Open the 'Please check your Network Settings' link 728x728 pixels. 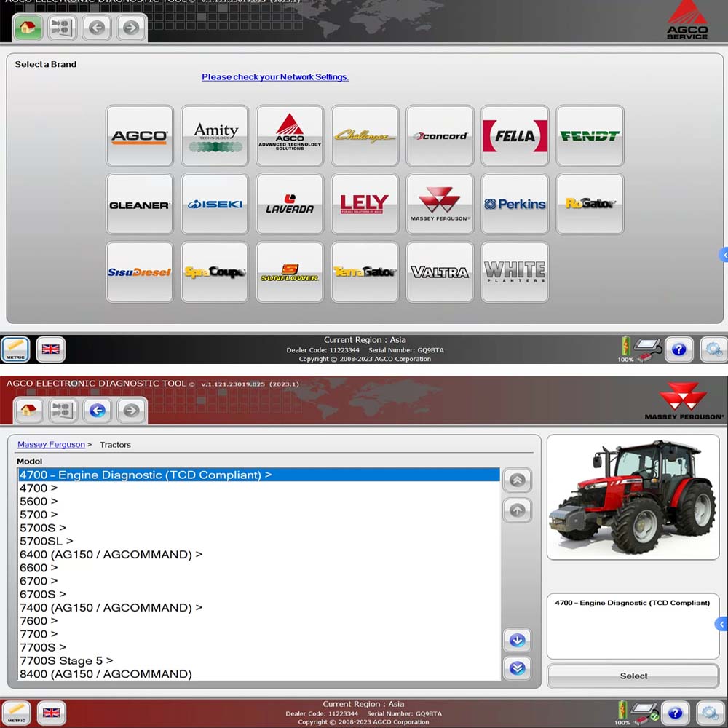pos(275,77)
